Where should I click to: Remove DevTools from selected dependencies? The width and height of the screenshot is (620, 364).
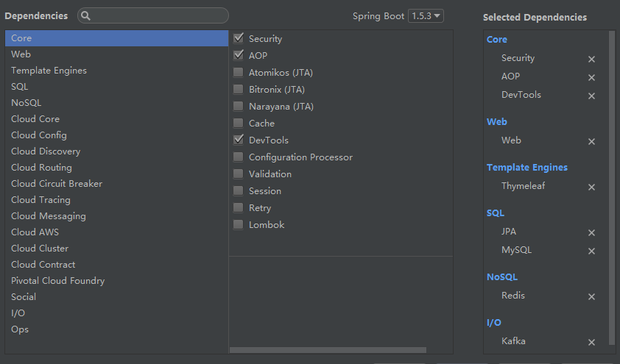[591, 96]
